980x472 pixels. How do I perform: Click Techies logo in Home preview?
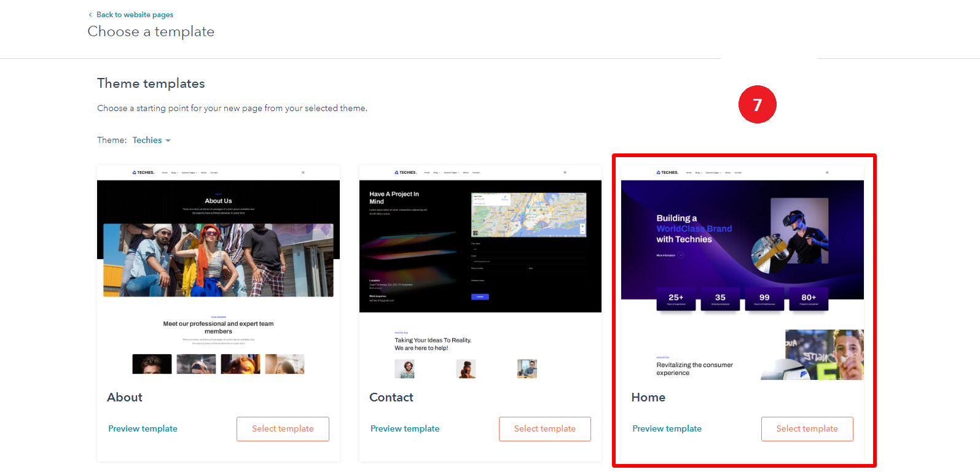(x=667, y=172)
